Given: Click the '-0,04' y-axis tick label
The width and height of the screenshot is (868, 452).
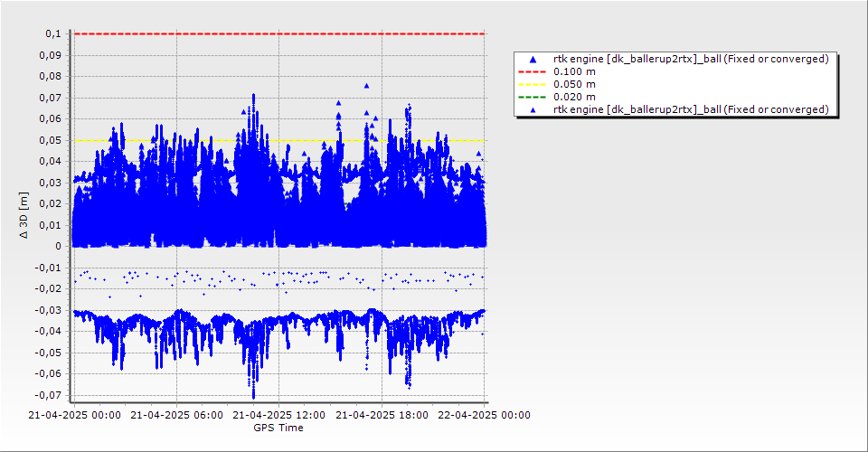Looking at the screenshot, I should tap(48, 332).
